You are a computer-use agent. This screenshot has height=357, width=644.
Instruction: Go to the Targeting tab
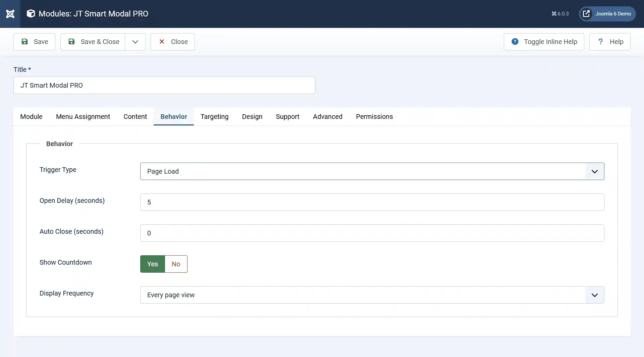(x=214, y=117)
